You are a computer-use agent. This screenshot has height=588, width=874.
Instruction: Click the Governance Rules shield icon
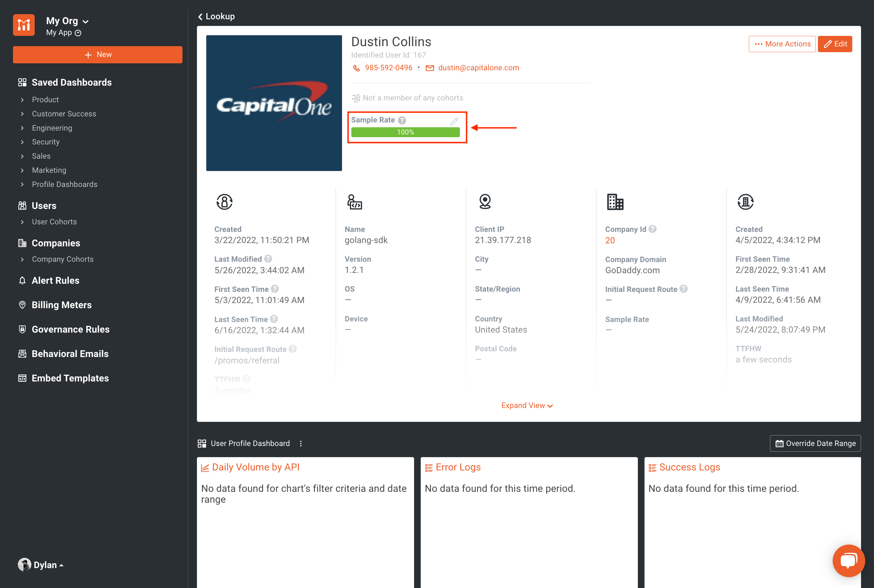(23, 329)
